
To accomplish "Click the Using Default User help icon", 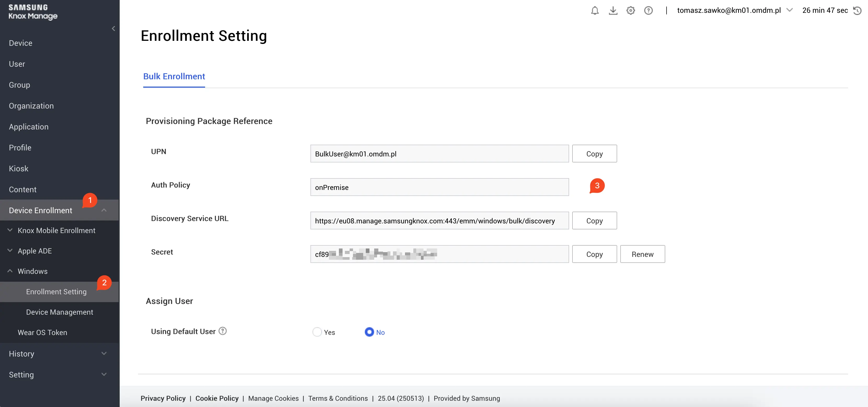I will [x=223, y=331].
